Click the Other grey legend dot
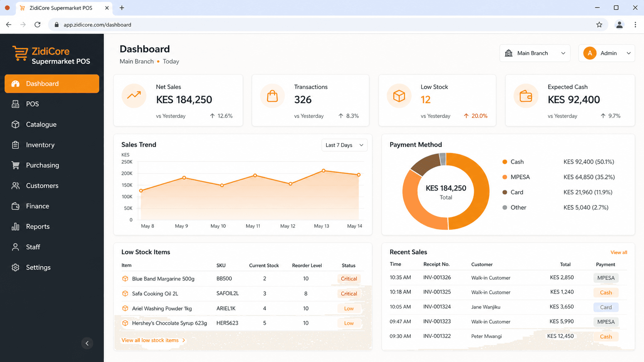 click(505, 207)
